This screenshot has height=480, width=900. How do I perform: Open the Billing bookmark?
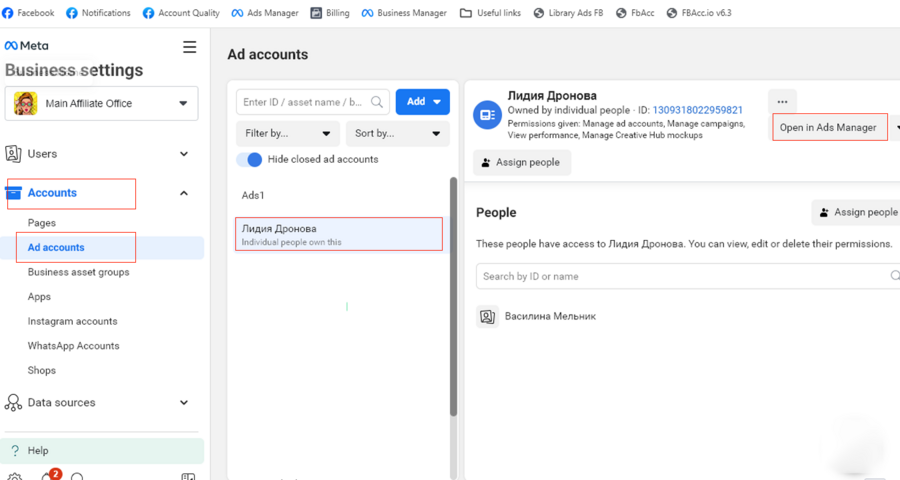pos(329,13)
